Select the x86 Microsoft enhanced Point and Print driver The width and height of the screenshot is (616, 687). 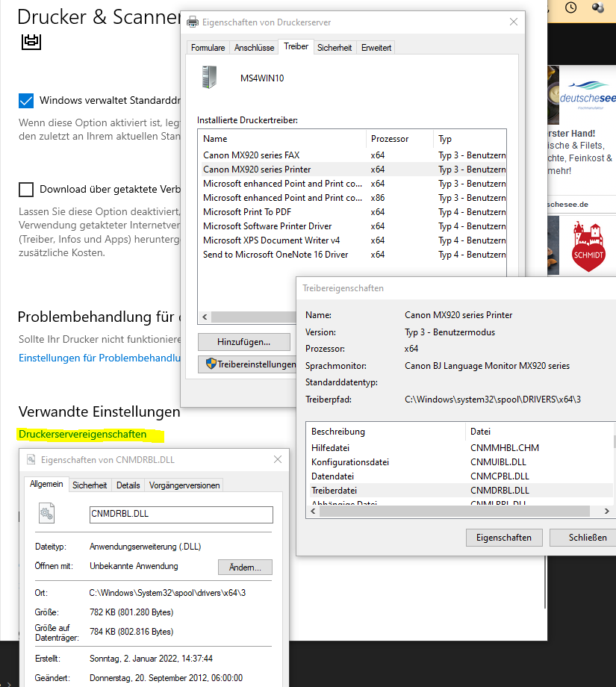pyautogui.click(x=352, y=198)
